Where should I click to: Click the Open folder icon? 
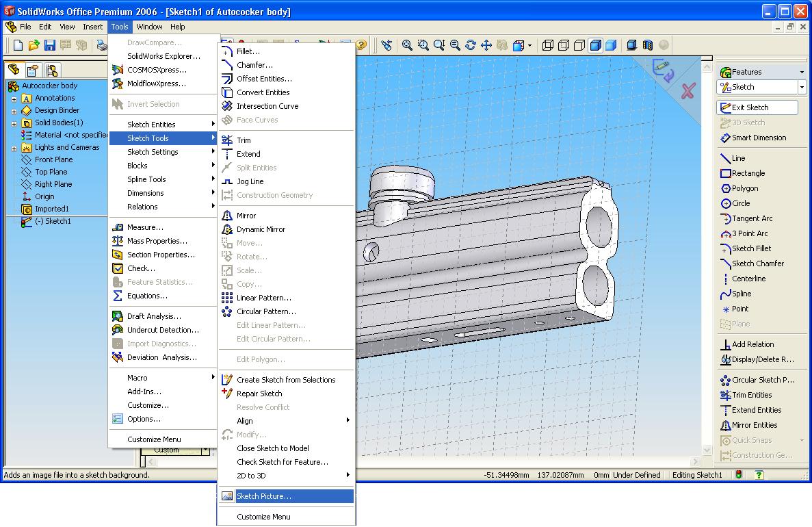tap(34, 46)
